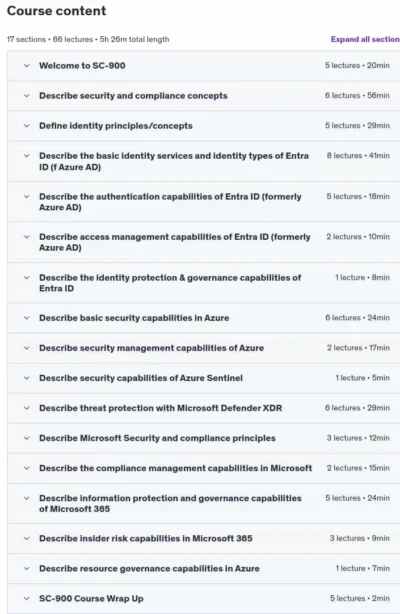Expand chevron for access management capabilities section
Screen dimensions: 400x614
(27, 237)
